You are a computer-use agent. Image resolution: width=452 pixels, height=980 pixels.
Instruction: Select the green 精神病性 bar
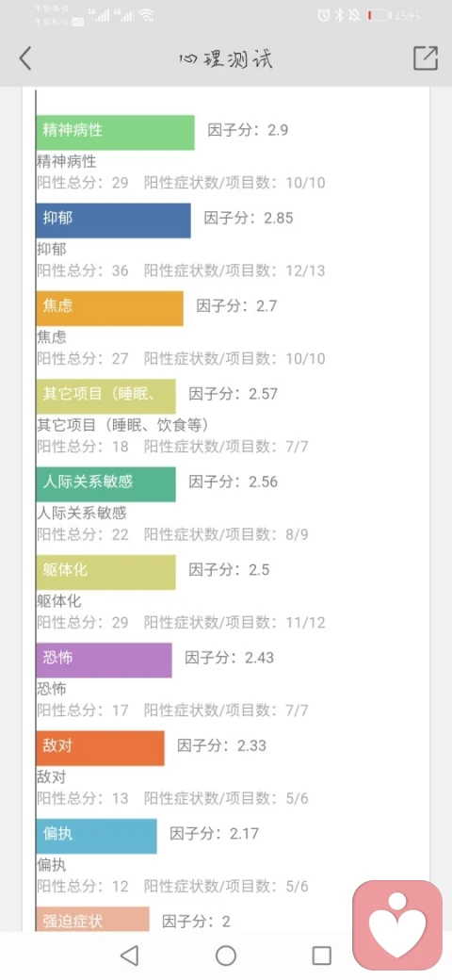115,133
